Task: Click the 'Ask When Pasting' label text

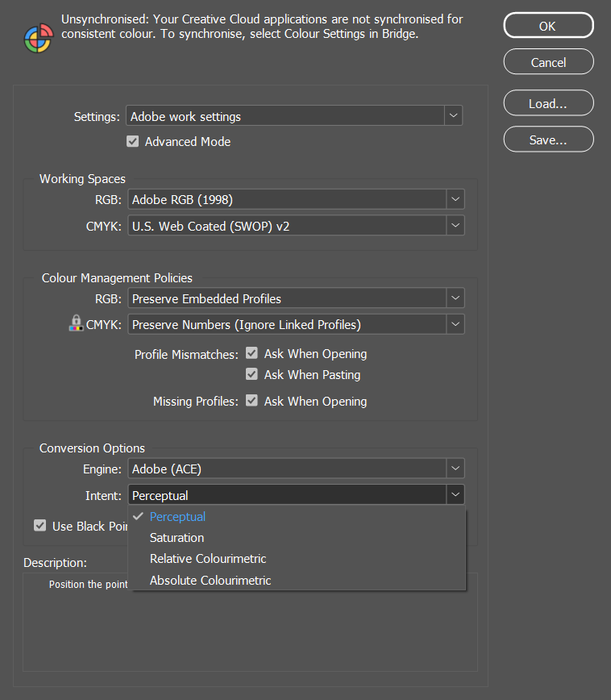Action: (x=312, y=374)
